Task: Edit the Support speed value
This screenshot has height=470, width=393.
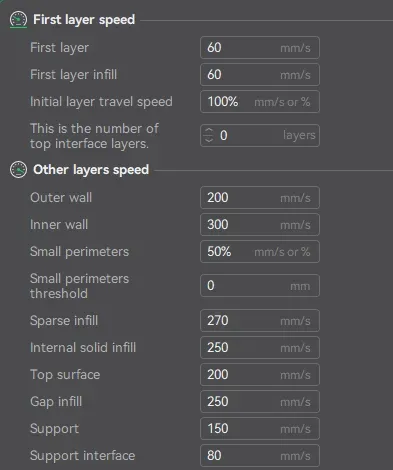Action: tap(260, 429)
